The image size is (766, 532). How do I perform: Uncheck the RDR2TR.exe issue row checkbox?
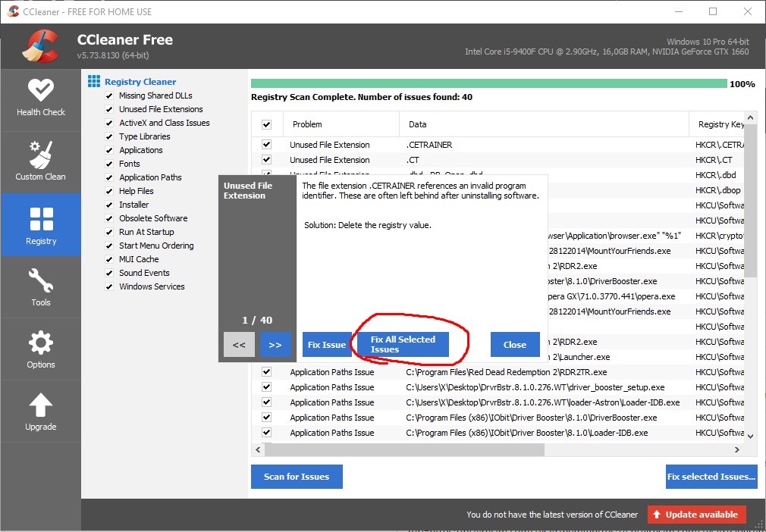point(266,372)
